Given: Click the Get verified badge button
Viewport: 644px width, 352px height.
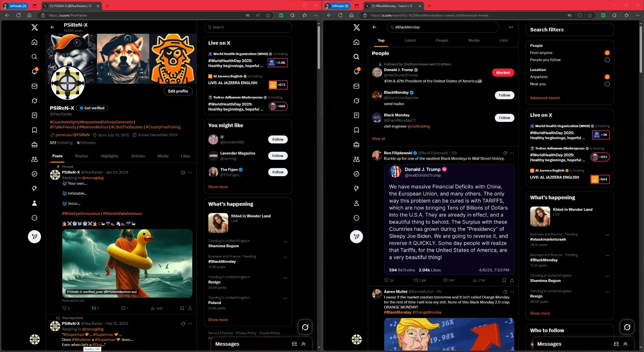Looking at the screenshot, I should [92, 108].
